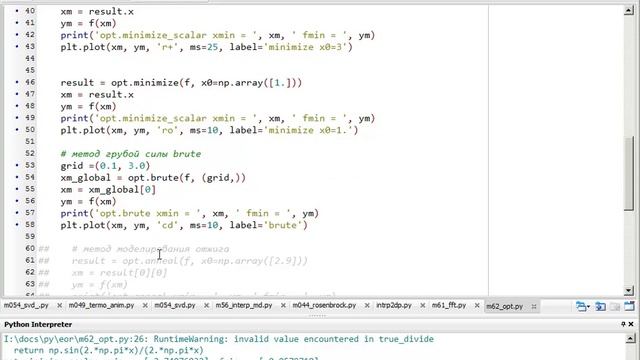Screen dimensions: 640x360
Task: Click 'return np.sin(2.*np.pi*x)' interpreter line
Action: 108,350
